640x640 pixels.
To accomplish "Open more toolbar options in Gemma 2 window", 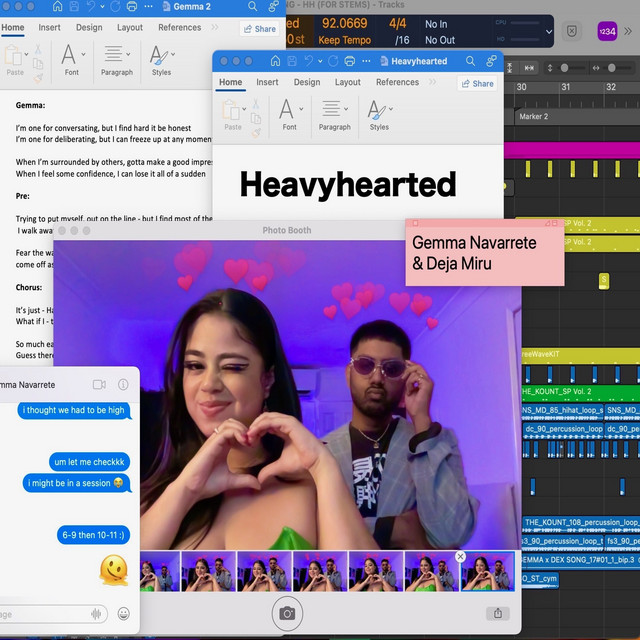I will (148, 6).
